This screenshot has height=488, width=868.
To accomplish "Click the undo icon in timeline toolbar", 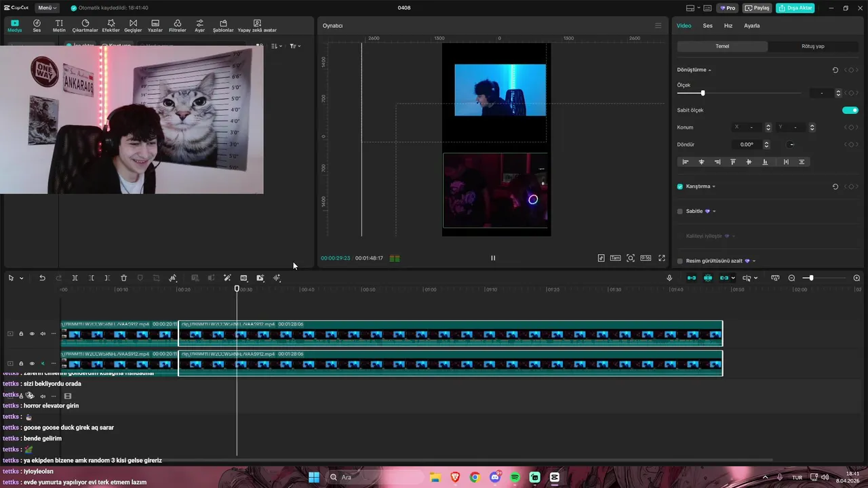I will point(42,278).
